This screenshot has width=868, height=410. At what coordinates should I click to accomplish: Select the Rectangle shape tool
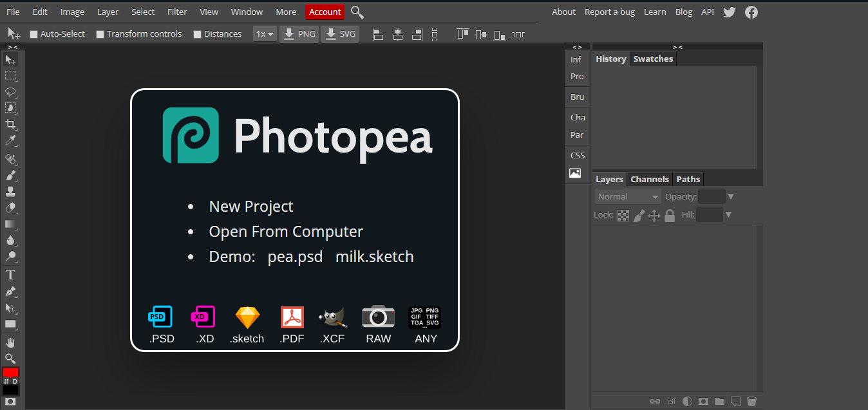pos(10,324)
